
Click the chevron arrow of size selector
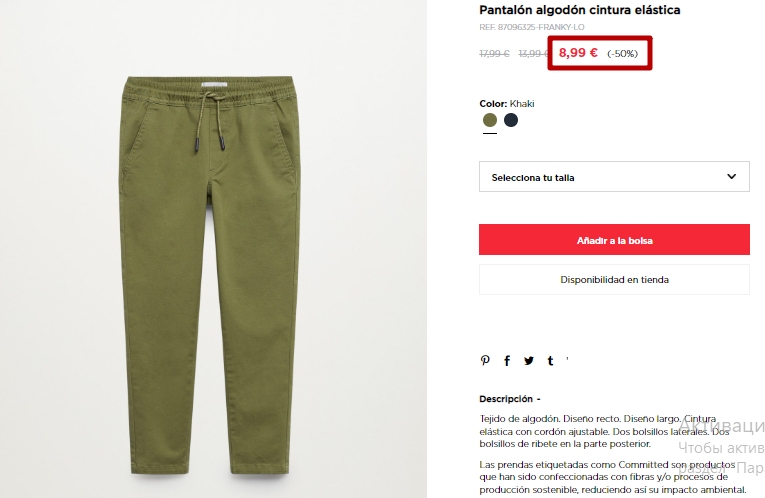(x=731, y=177)
